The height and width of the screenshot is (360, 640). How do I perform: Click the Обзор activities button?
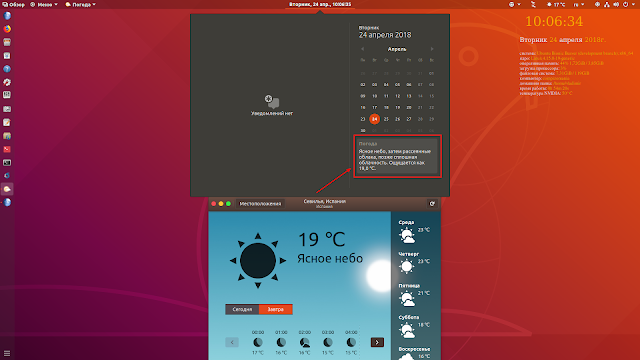coord(13,4)
